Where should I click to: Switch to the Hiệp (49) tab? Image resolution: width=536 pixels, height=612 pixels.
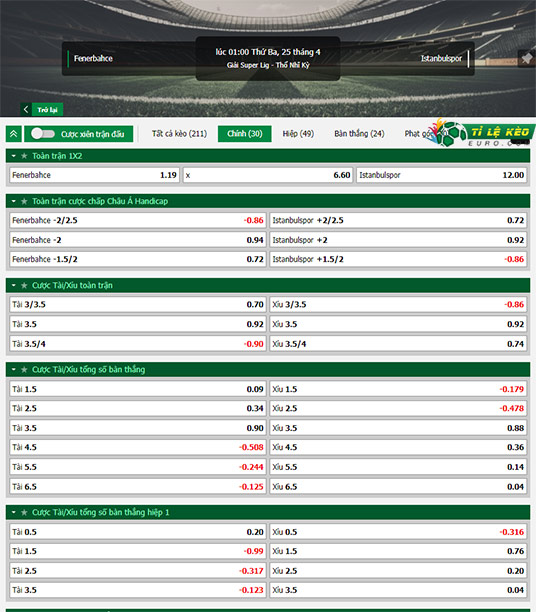[x=298, y=133]
